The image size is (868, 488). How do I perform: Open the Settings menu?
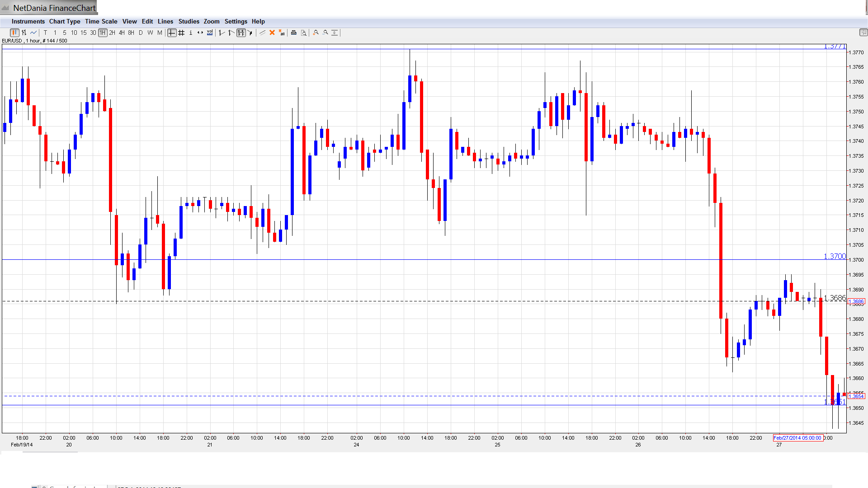pos(236,21)
